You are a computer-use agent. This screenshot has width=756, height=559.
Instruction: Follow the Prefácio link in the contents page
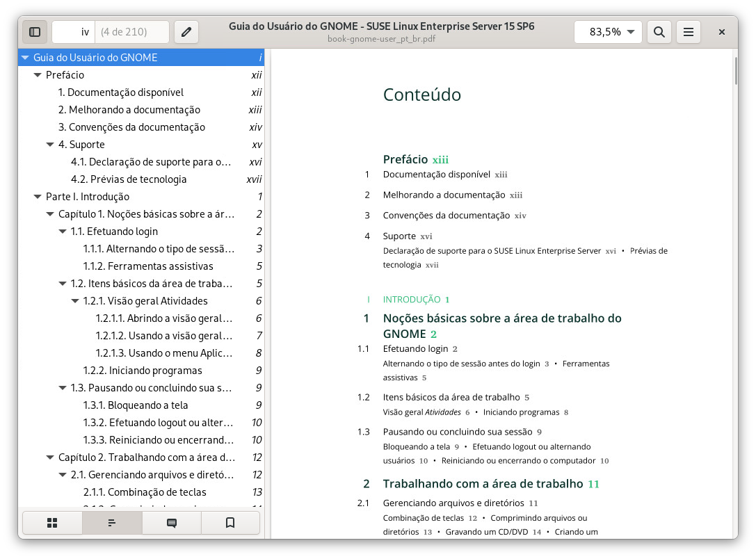click(x=416, y=159)
